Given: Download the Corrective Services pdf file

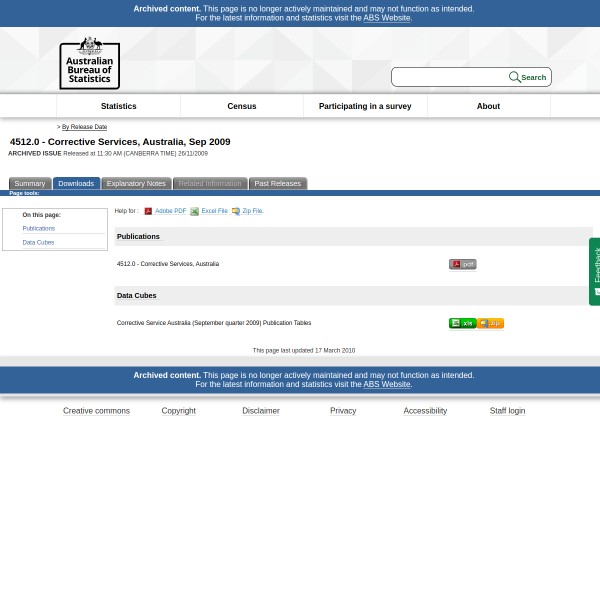Looking at the screenshot, I should (x=462, y=264).
